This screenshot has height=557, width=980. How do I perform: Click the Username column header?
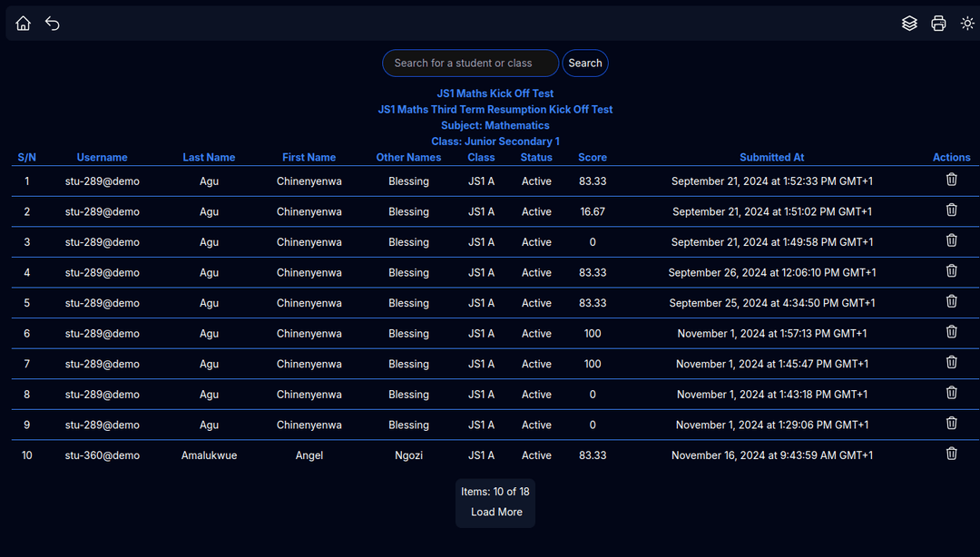coord(103,158)
